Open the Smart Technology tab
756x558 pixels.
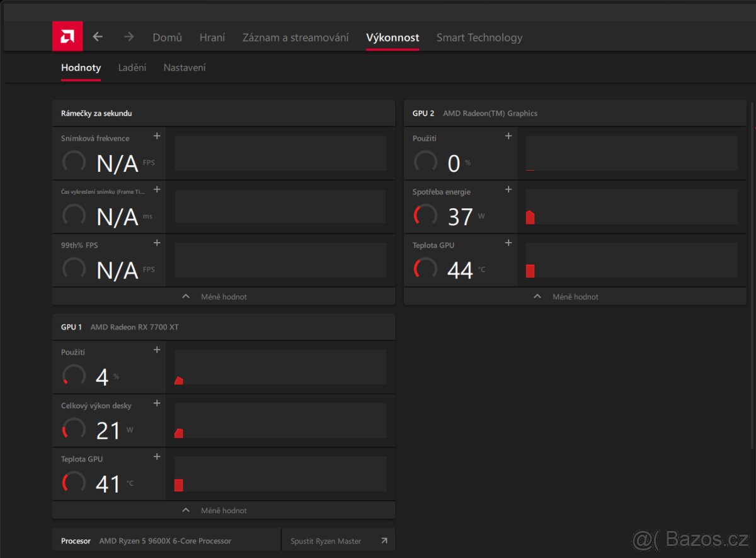(479, 38)
